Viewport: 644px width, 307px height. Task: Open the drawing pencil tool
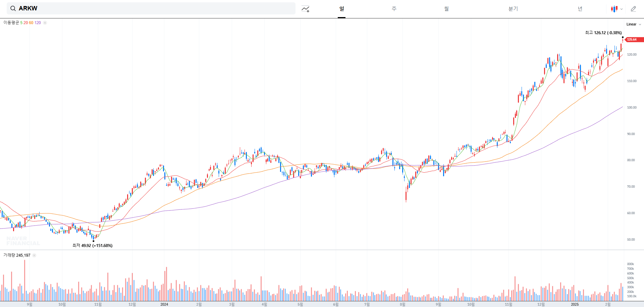point(633,9)
